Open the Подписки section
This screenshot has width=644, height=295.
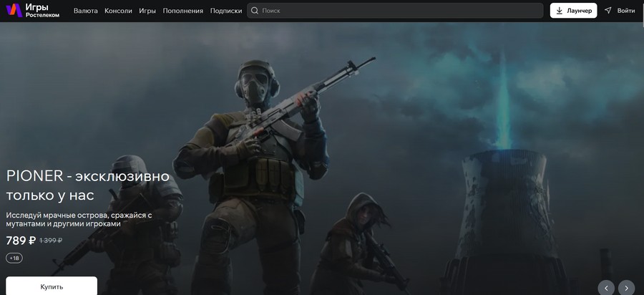click(x=226, y=11)
